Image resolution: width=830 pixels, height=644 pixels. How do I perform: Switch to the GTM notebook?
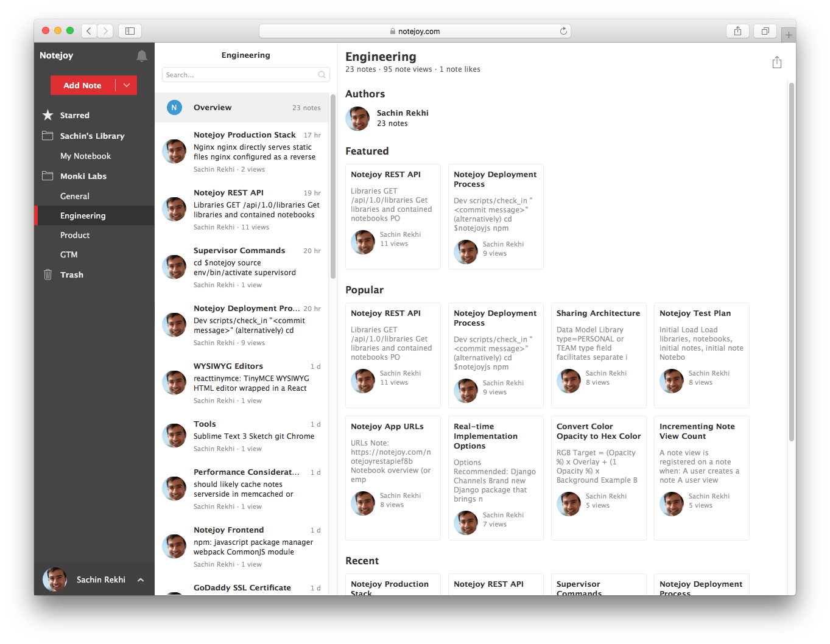[x=69, y=254]
